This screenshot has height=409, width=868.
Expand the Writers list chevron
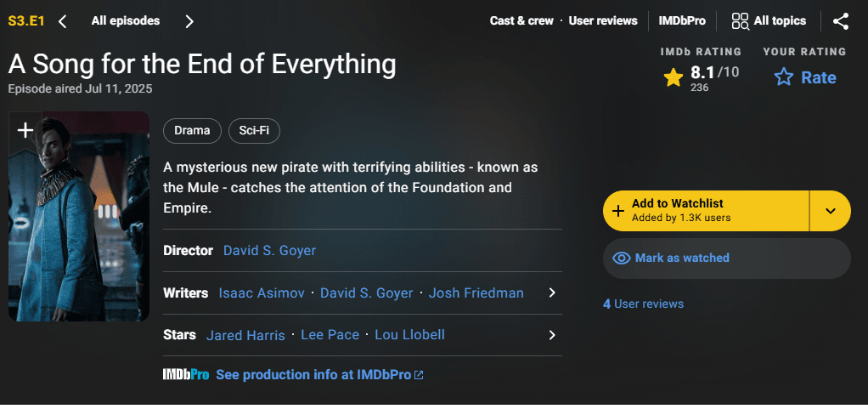552,293
